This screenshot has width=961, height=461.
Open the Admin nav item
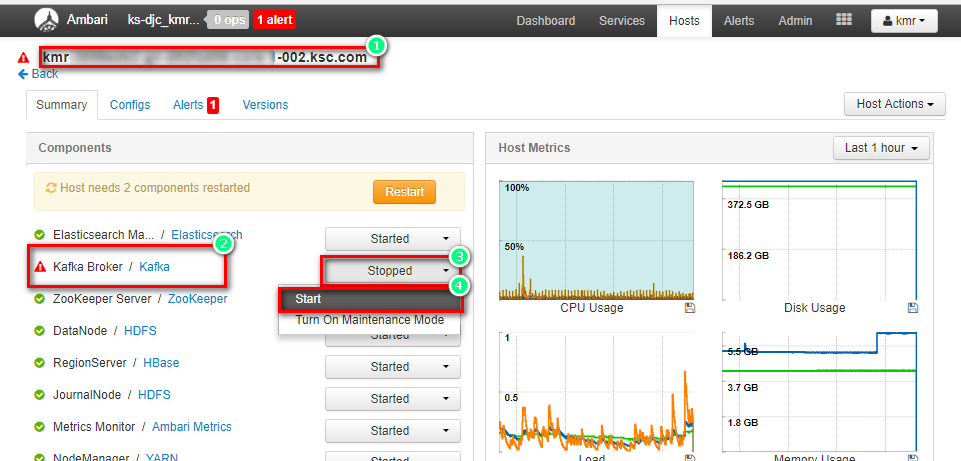click(796, 21)
